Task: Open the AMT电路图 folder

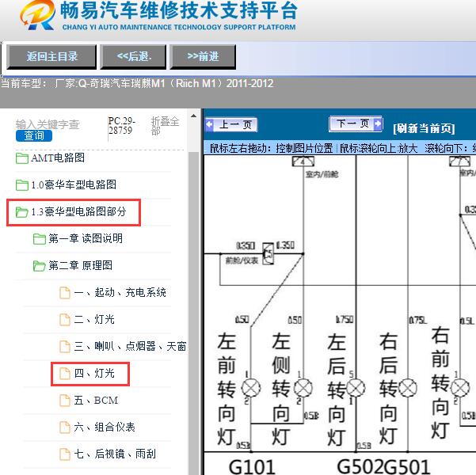Action: [58, 158]
